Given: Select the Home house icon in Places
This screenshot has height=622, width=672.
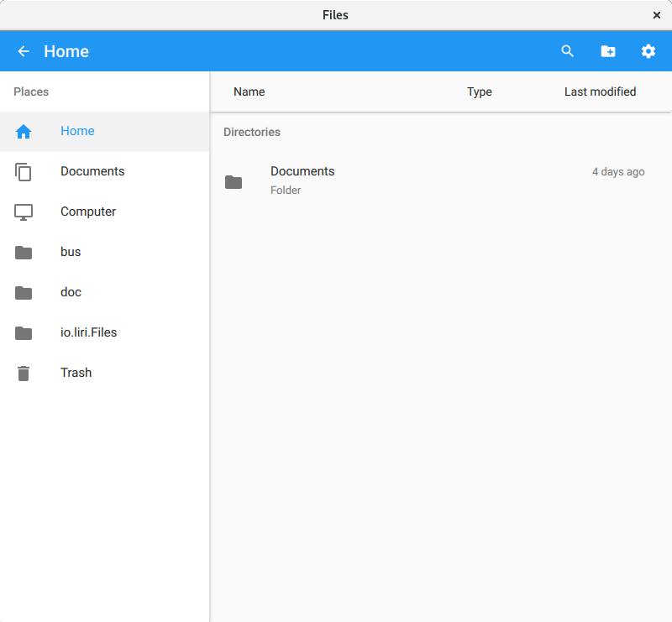Looking at the screenshot, I should coord(24,131).
